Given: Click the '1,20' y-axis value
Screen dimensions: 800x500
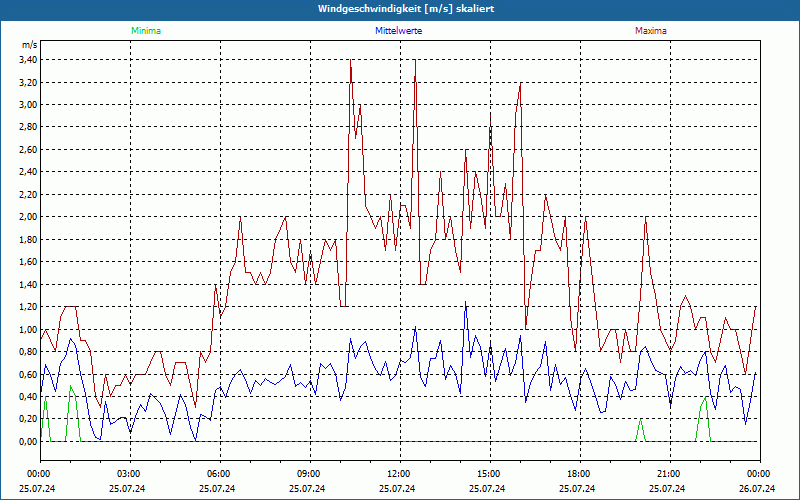Looking at the screenshot, I should pyautogui.click(x=29, y=307).
